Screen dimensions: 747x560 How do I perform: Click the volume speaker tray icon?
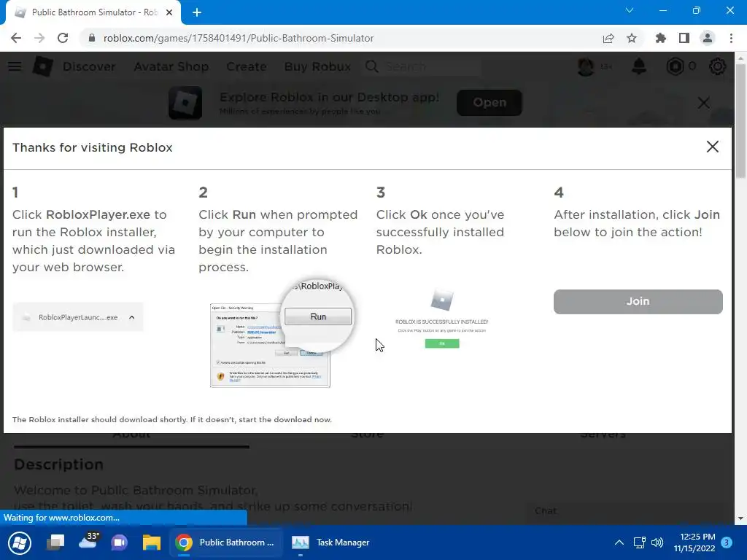[x=657, y=542]
